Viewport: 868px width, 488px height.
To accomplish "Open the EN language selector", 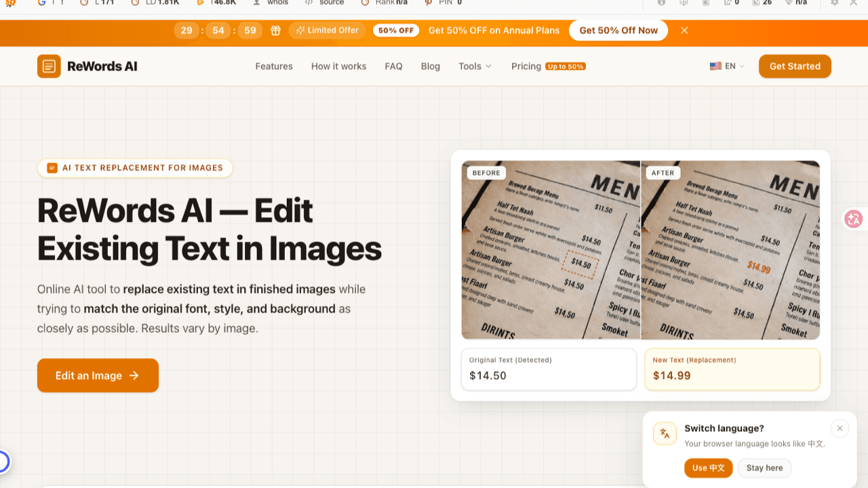I will [727, 66].
